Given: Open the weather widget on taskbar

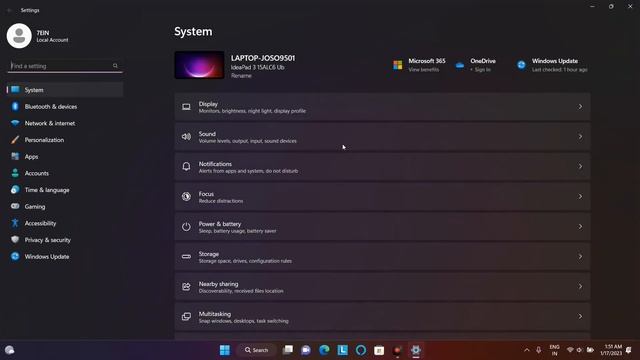Looking at the screenshot, I should coord(9,350).
